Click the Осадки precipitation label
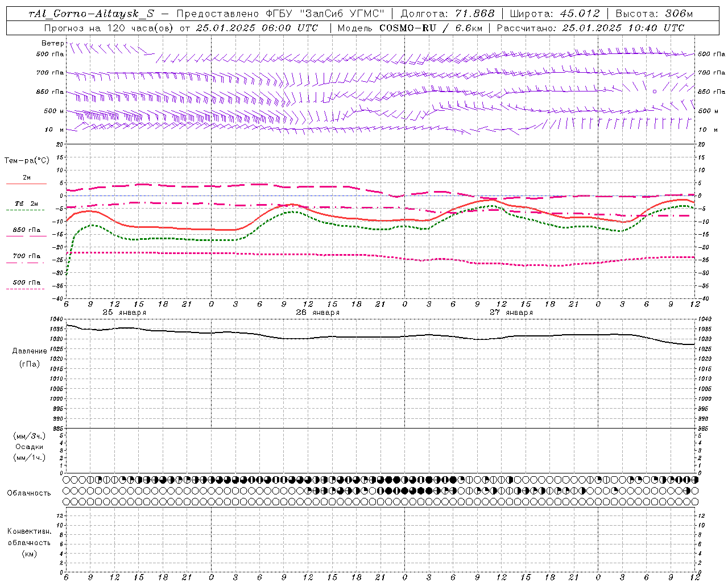 point(30,447)
